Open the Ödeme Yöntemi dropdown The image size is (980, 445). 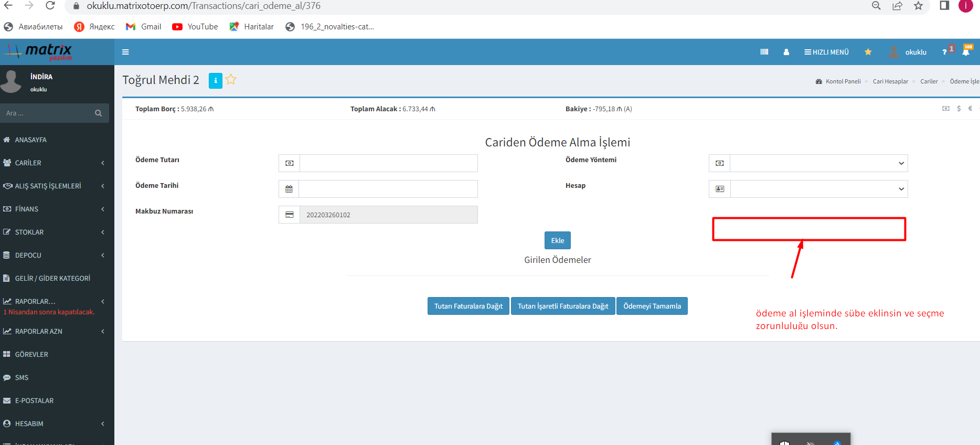818,163
